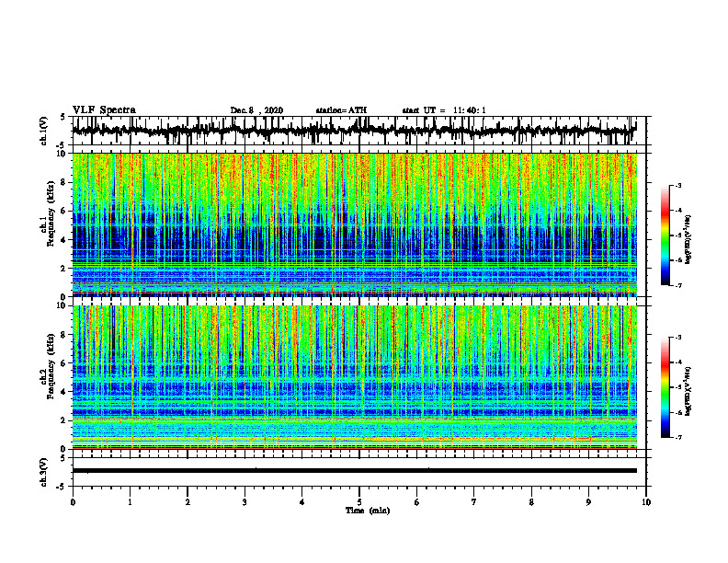Image resolution: width=728 pixels, height=563 pixels.
Task: Click the time axis tick label "8"
Action: coord(531,502)
